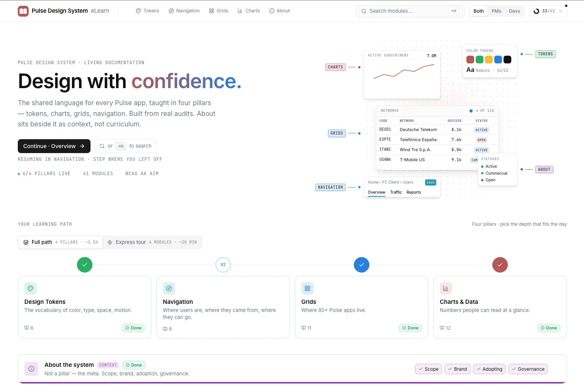
Task: Click the Continue · Overview button
Action: pos(54,146)
